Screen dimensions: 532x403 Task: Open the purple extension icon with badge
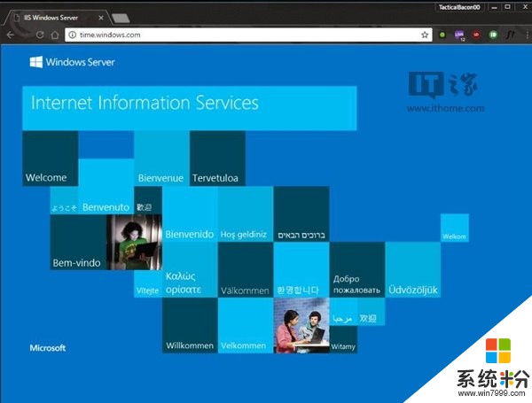pos(459,35)
